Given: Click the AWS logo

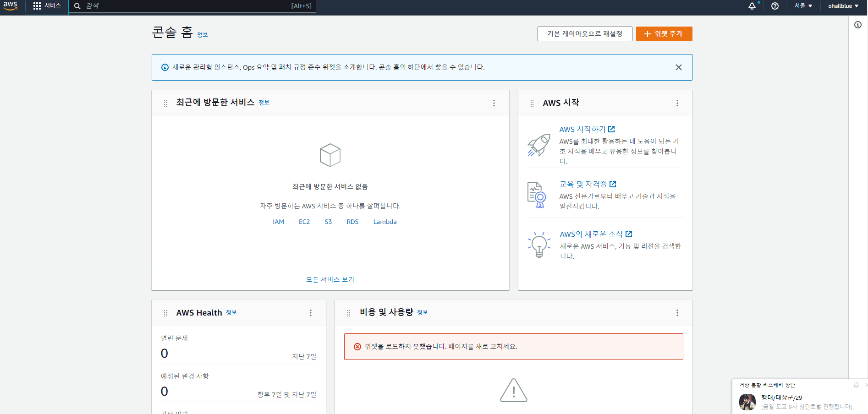Looking at the screenshot, I should tap(10, 5).
